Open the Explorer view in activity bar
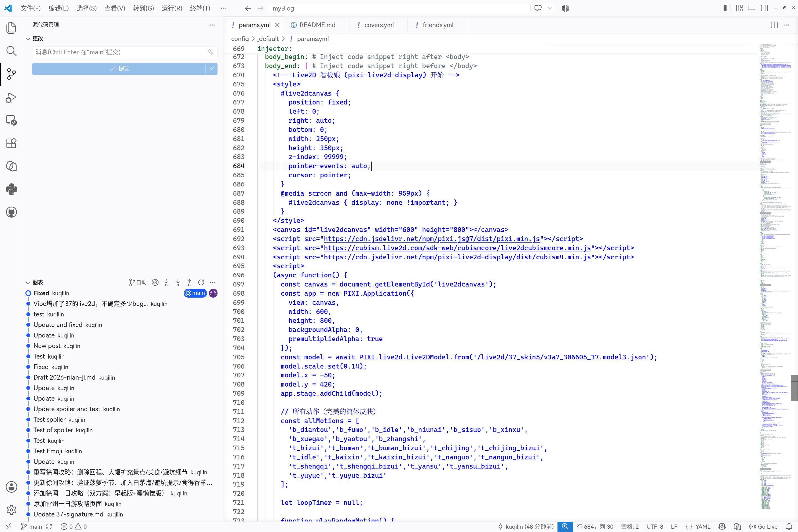The width and height of the screenshot is (798, 532). pos(11,28)
